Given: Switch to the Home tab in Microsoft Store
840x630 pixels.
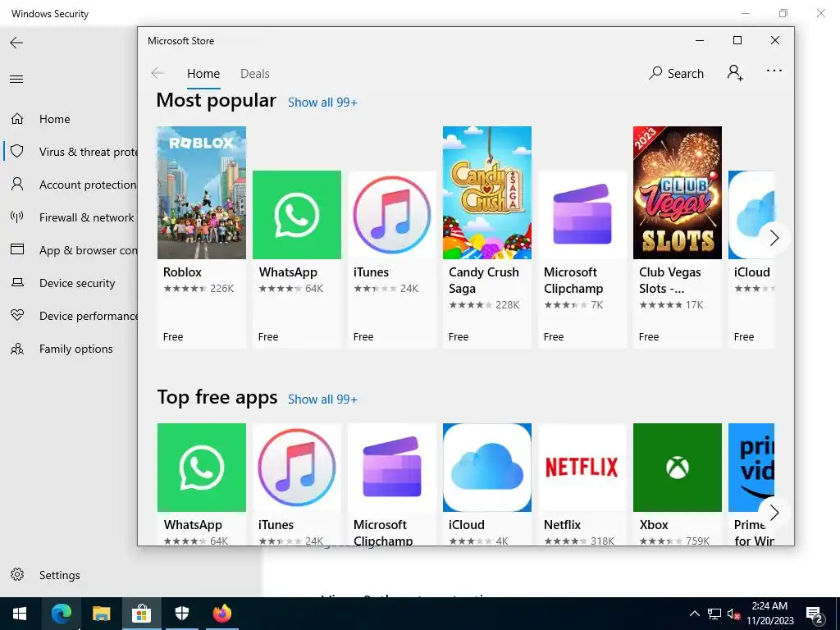Looking at the screenshot, I should (x=203, y=73).
